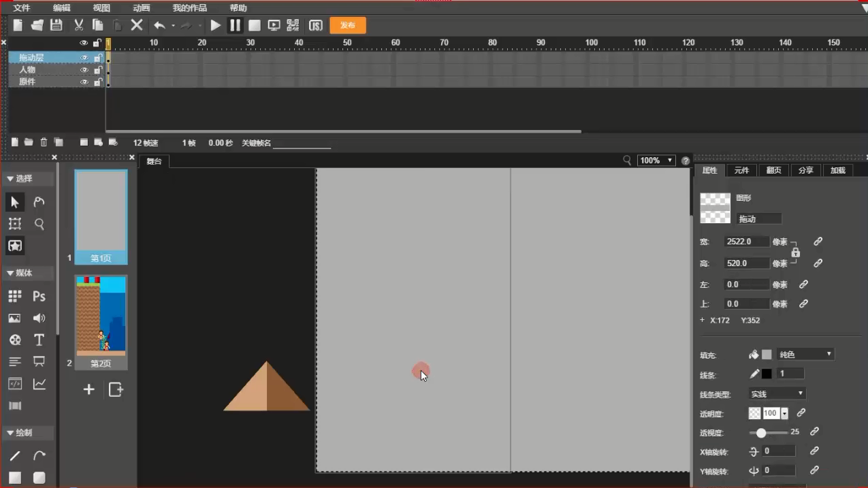868x488 pixels.
Task: Click the Ps import tool
Action: pyautogui.click(x=39, y=296)
